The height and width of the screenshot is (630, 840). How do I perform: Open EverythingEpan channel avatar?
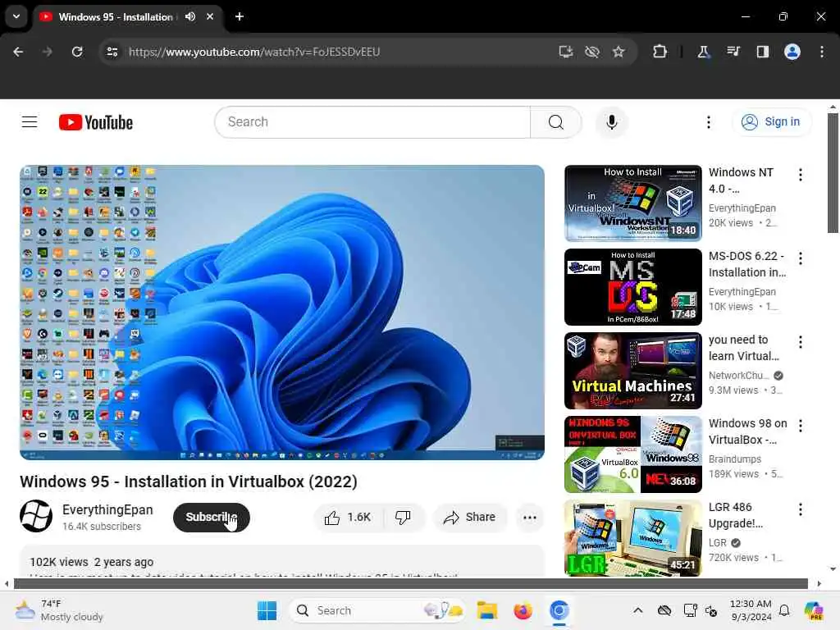36,516
